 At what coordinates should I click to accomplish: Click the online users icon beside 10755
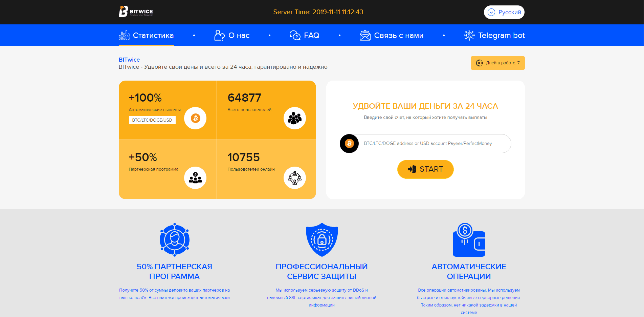coord(294,178)
